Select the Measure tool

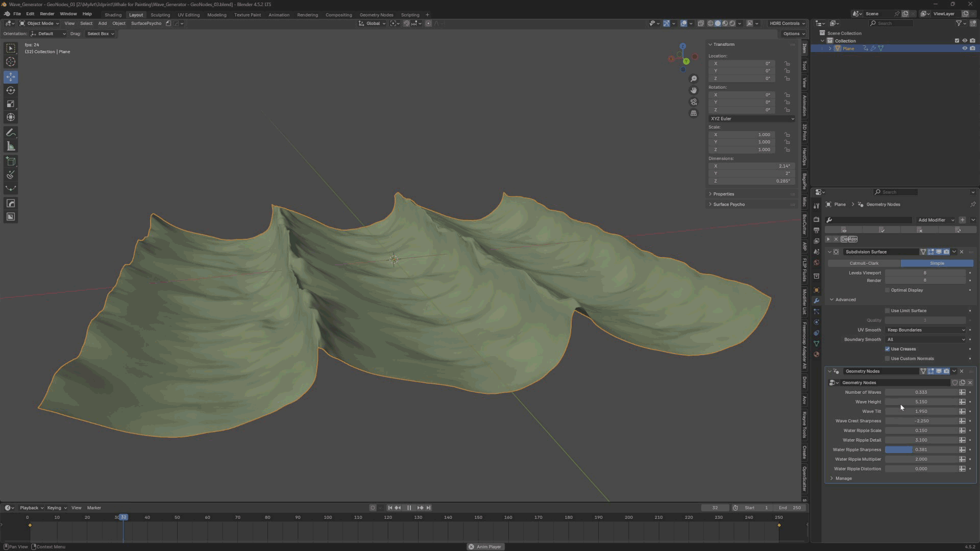pyautogui.click(x=10, y=146)
